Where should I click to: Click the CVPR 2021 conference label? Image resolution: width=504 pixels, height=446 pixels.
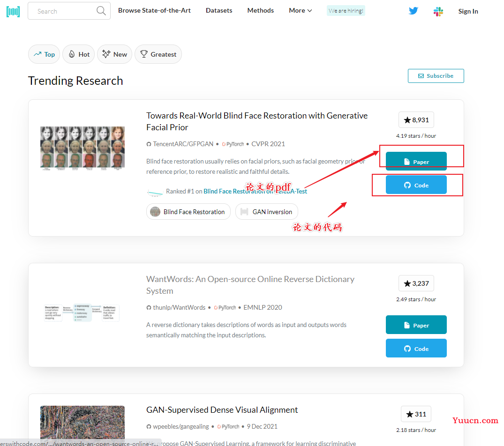point(268,144)
